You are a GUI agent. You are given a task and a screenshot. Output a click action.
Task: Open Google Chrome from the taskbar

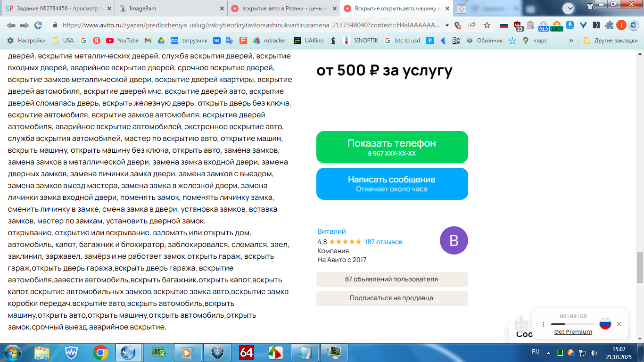(100, 352)
